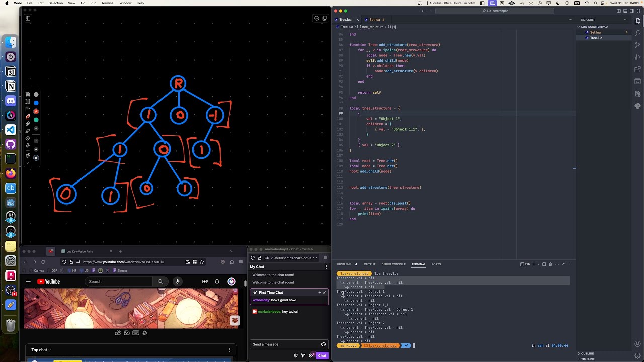The height and width of the screenshot is (362, 644).
Task: Toggle the primary sidebar layout button
Action: pyautogui.click(x=619, y=11)
